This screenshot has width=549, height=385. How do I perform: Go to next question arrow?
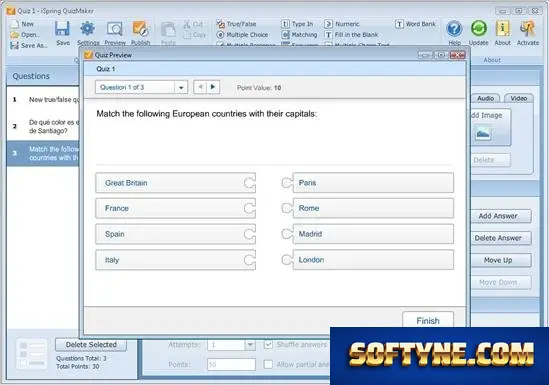pyautogui.click(x=213, y=87)
